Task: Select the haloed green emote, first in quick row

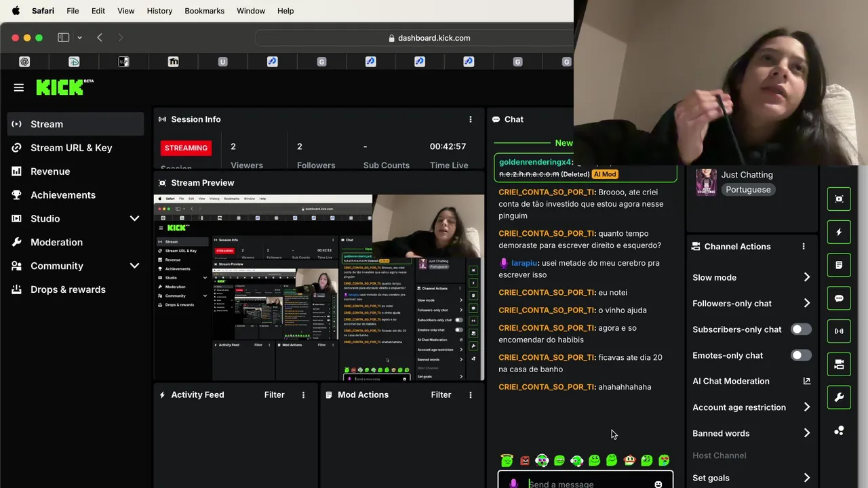Action: coord(507,460)
